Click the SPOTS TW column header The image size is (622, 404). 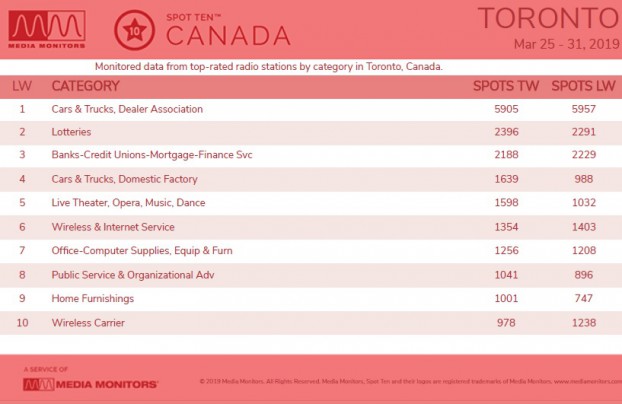[506, 86]
